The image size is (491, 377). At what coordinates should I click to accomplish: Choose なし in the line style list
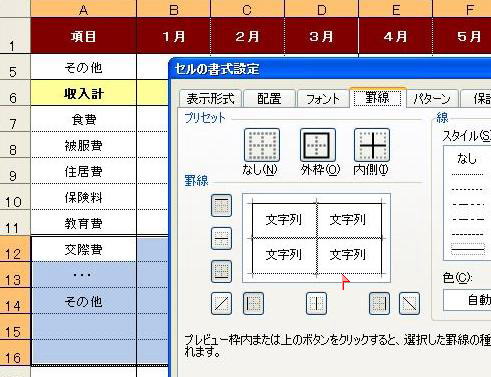click(467, 159)
